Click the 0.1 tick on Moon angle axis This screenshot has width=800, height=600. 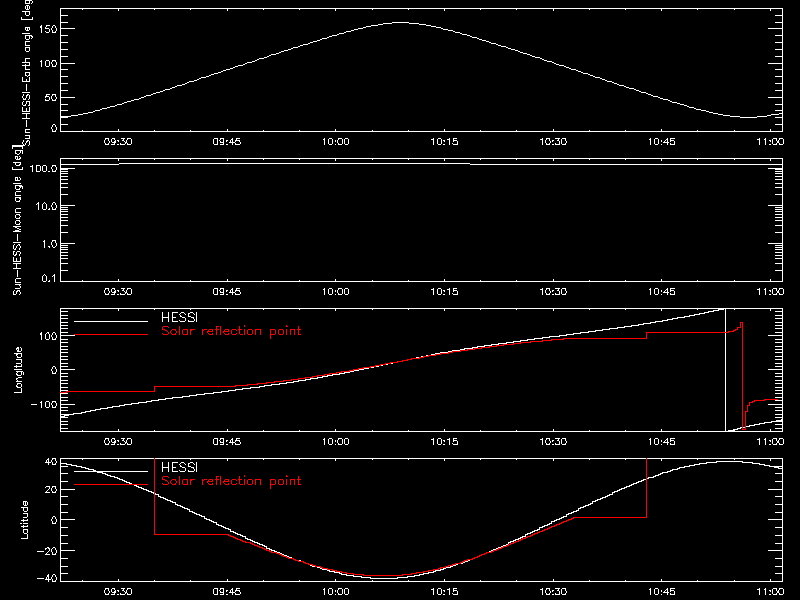coord(49,278)
